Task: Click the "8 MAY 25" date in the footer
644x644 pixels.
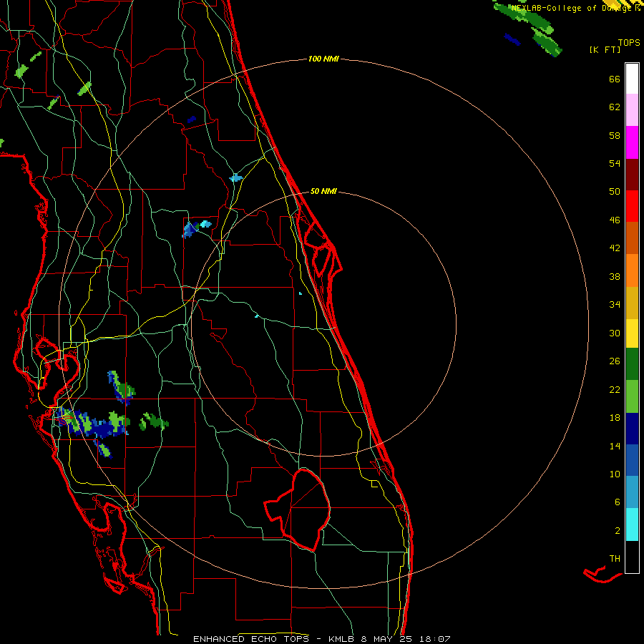Action: [x=386, y=639]
